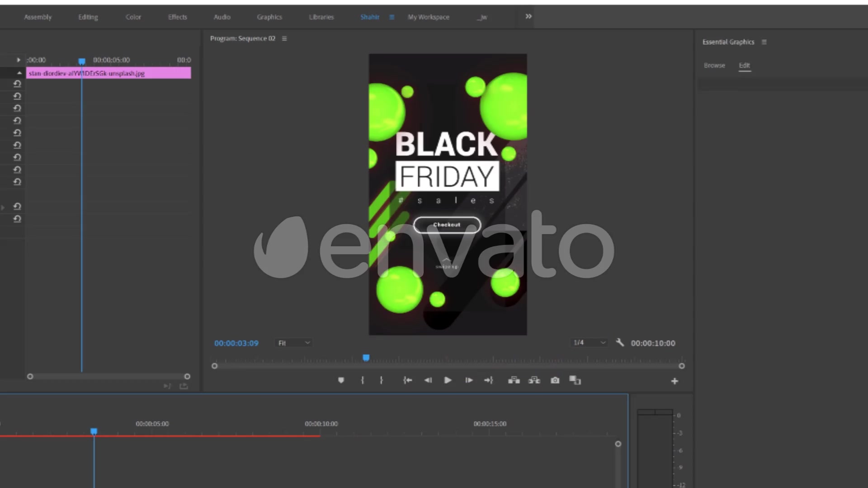Click the Play only audio icon in Effect Controls

[167, 386]
